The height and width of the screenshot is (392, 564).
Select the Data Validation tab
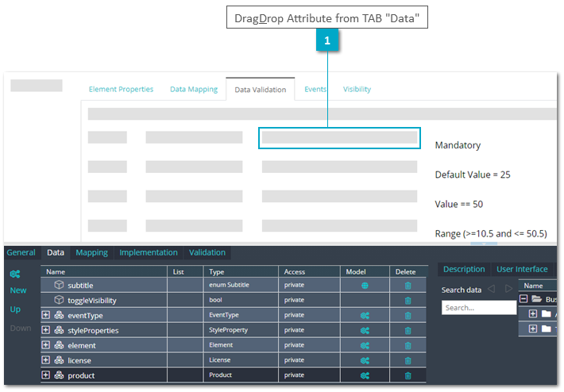pyautogui.click(x=261, y=90)
